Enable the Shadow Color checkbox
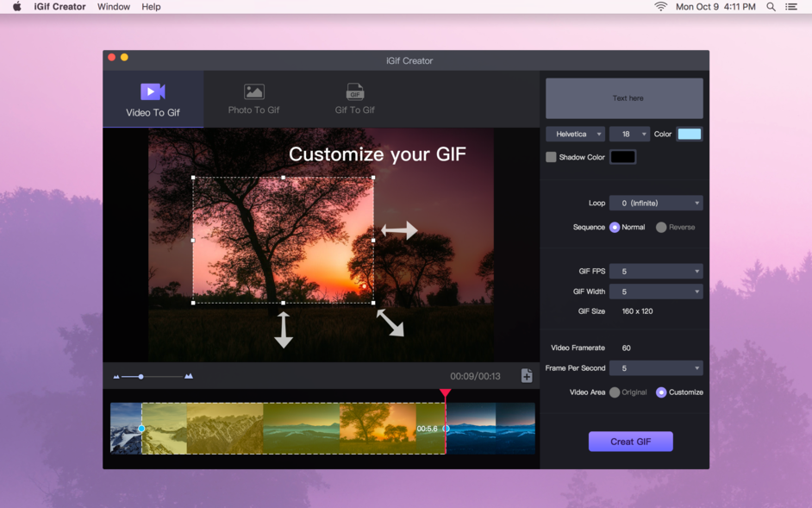The image size is (812, 508). 549,156
